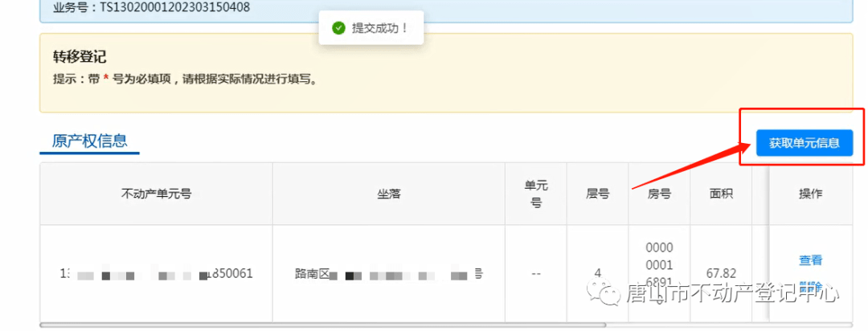The height and width of the screenshot is (331, 868).
Task: Click the 坐落 column header
Action: click(388, 194)
